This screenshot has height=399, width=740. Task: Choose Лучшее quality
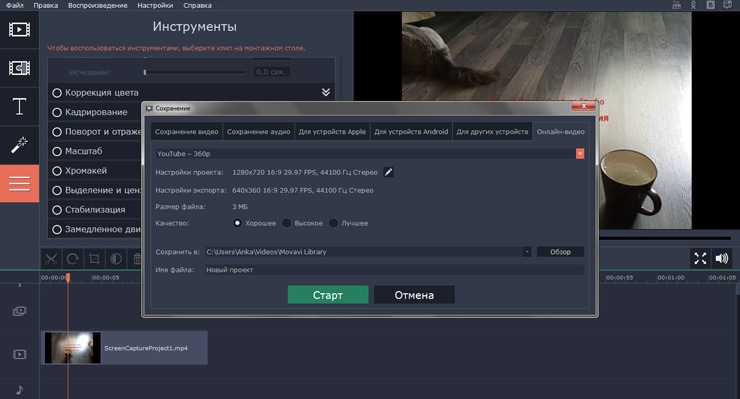tap(334, 223)
